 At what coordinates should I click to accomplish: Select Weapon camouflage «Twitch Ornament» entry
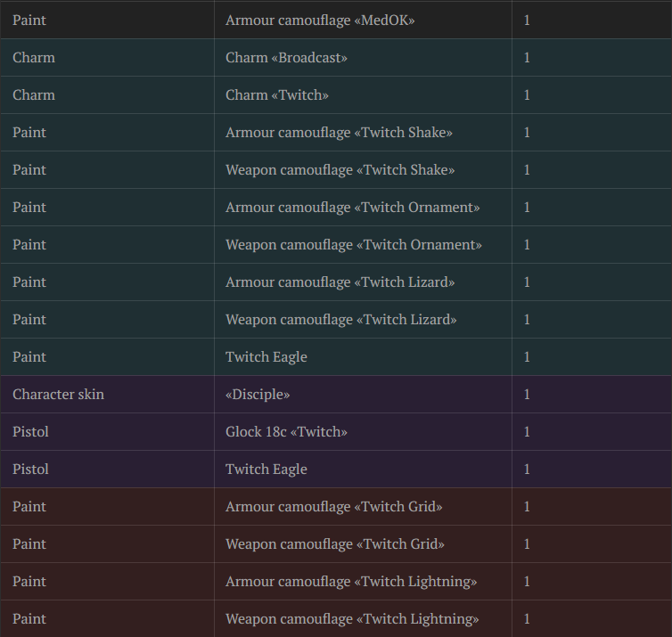coord(354,245)
